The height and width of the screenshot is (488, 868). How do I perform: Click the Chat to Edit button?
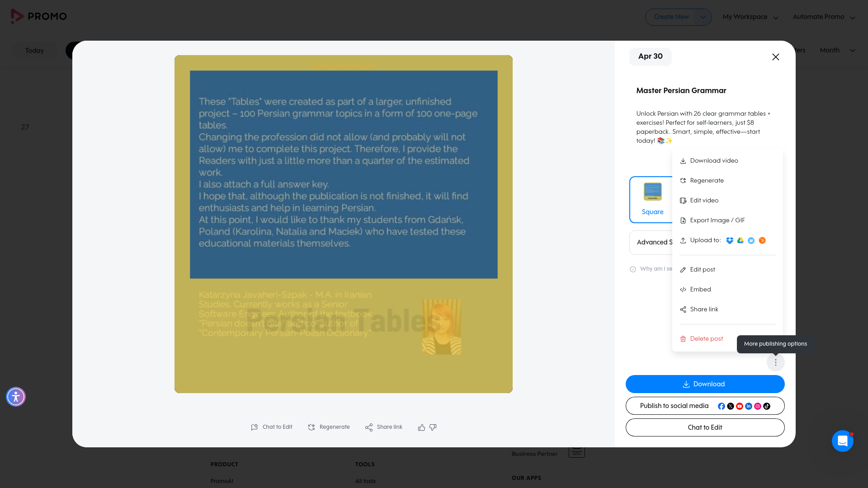coord(704,427)
